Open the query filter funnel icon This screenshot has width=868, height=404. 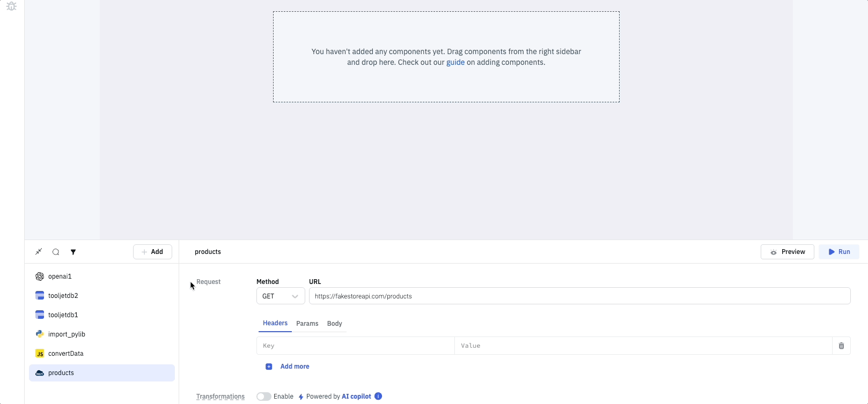coord(73,252)
